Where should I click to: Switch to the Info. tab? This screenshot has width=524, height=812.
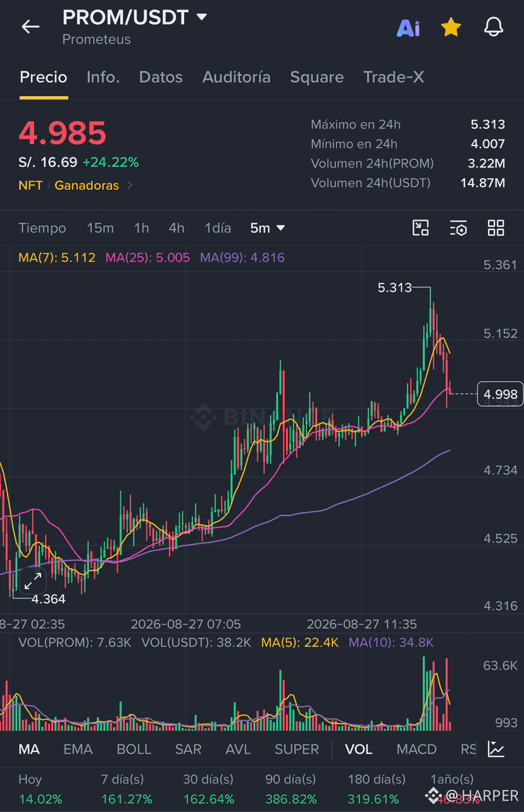[x=103, y=77]
